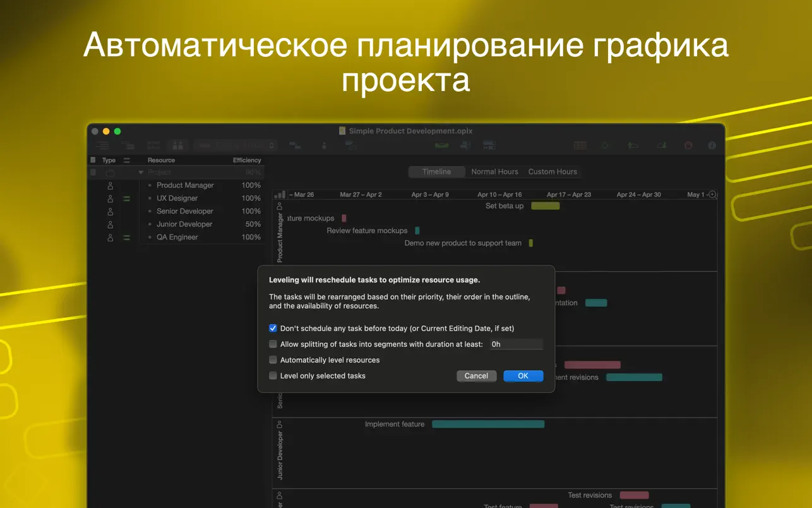Click the bar chart icon left of timeline

[x=280, y=195]
